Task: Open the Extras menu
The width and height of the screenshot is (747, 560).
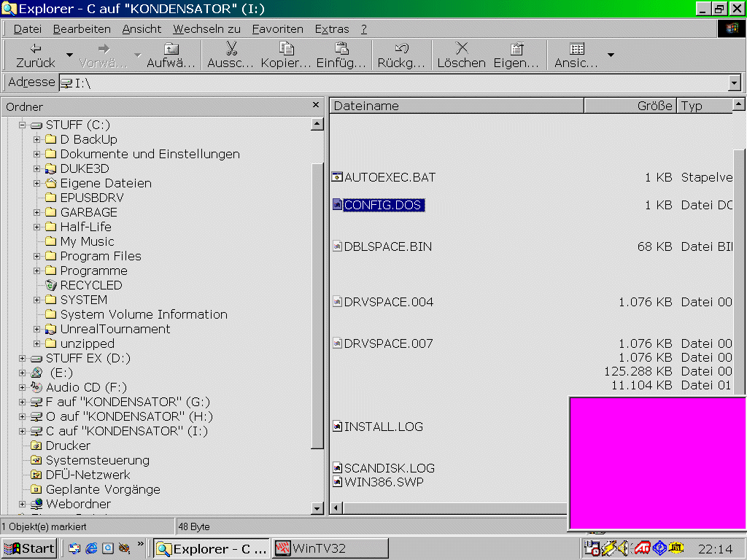Action: [x=332, y=29]
